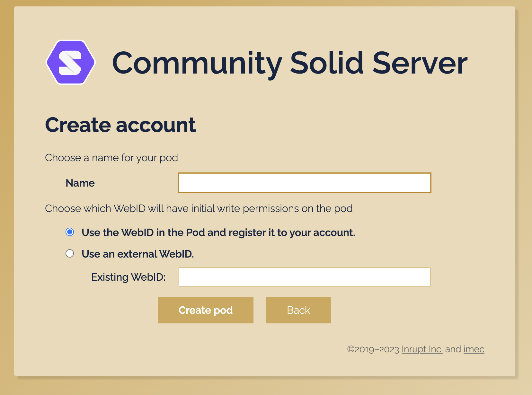Image resolution: width=532 pixels, height=395 pixels.
Task: Click the "Community Solid Server" title text
Action: (289, 63)
